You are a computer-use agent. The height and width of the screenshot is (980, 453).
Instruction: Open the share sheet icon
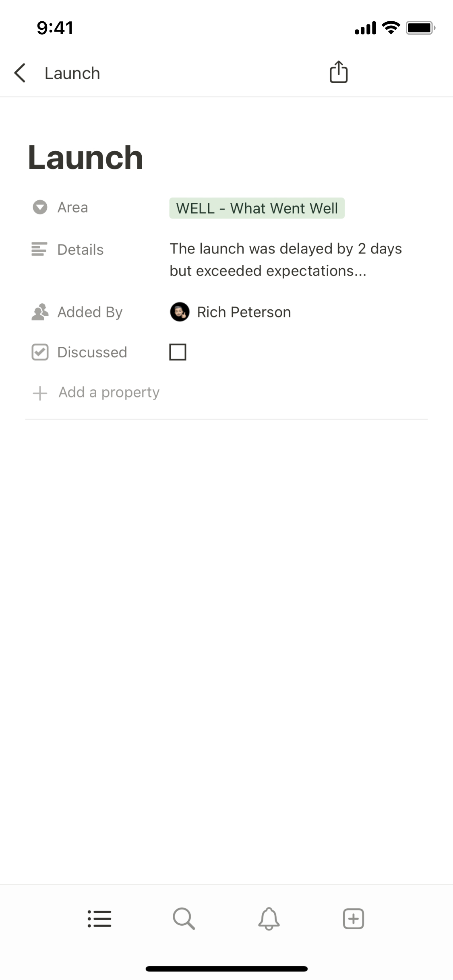pos(338,72)
